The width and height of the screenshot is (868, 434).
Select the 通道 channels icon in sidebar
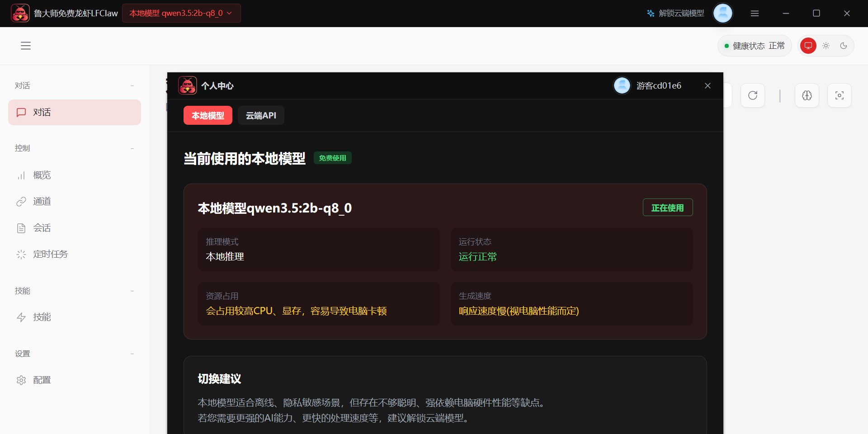(x=21, y=201)
